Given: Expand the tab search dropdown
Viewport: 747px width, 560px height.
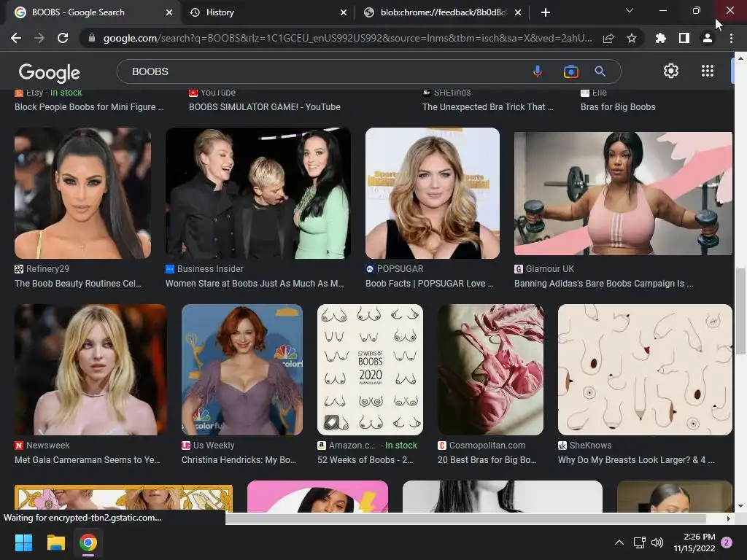Looking at the screenshot, I should (x=630, y=10).
